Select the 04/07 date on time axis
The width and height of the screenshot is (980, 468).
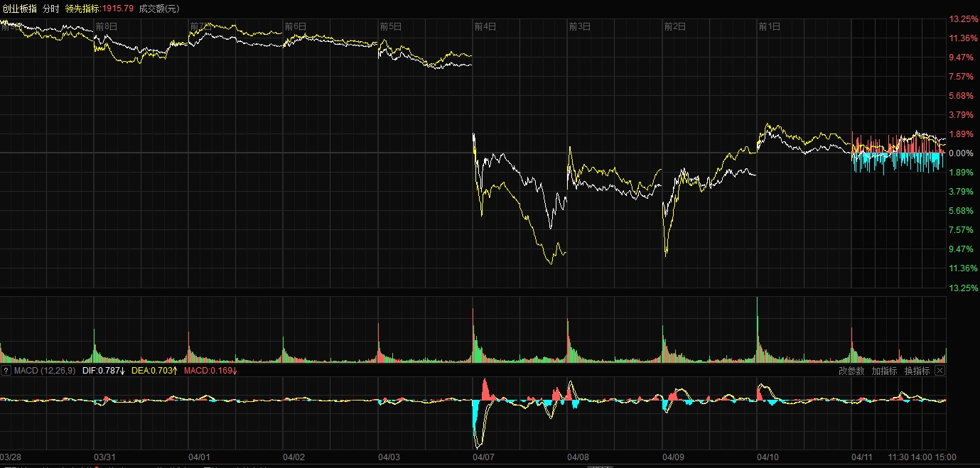click(484, 457)
